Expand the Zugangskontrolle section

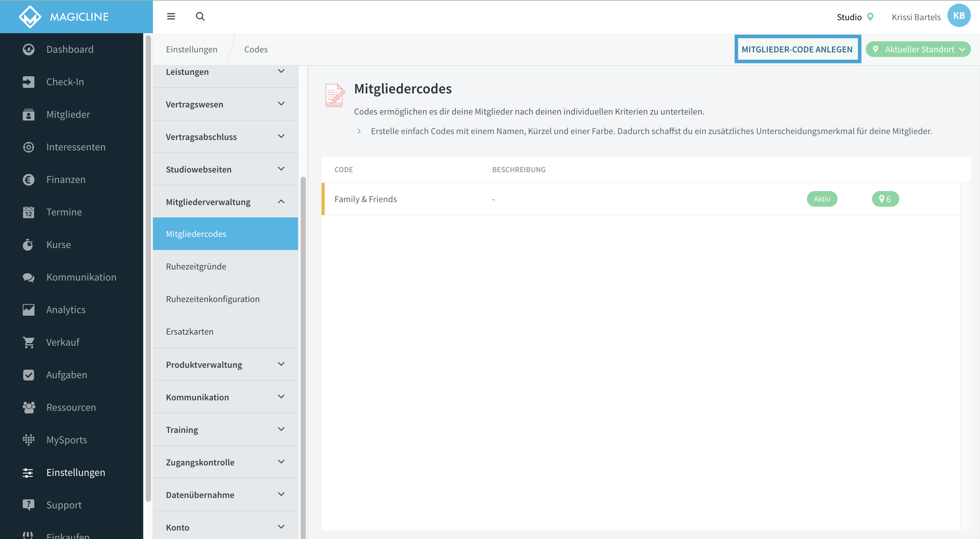coord(225,462)
